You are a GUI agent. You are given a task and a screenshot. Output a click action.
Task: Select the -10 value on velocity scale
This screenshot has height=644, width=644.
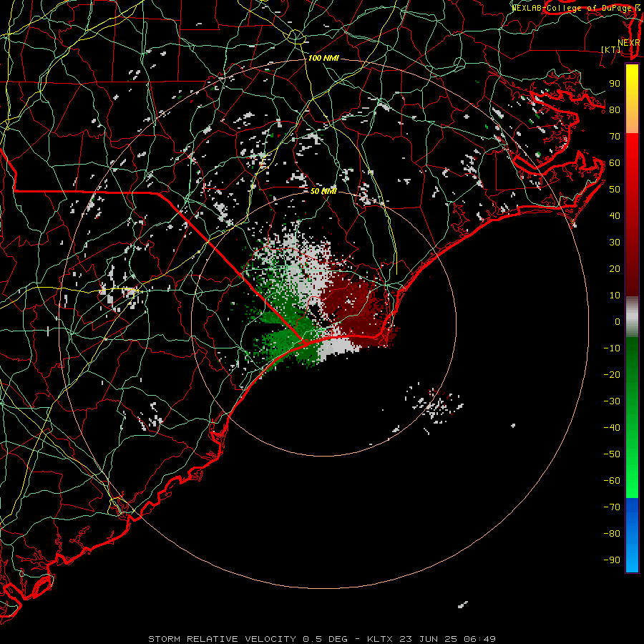(x=612, y=348)
